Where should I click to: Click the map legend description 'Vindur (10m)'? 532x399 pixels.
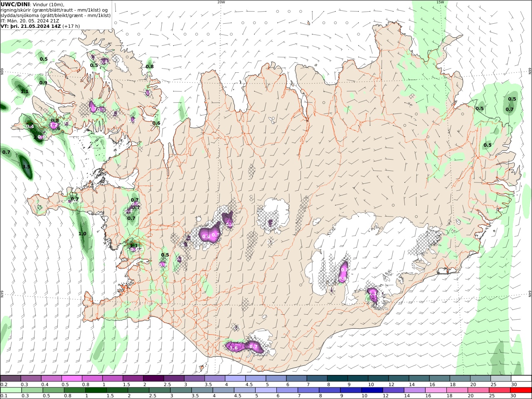(x=48, y=4)
